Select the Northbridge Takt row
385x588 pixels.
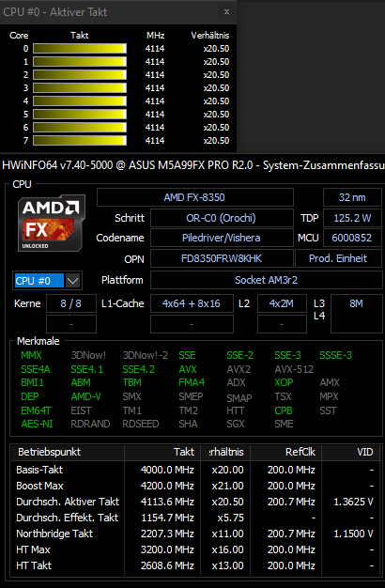[195, 534]
